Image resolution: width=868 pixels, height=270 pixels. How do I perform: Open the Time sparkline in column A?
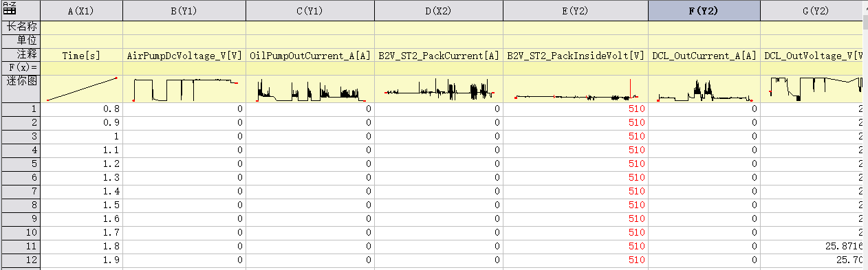81,89
